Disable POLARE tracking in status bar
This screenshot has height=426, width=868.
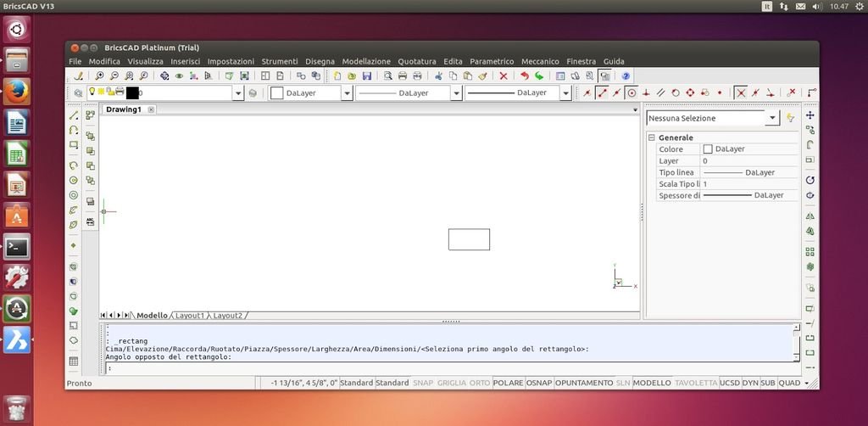point(508,383)
